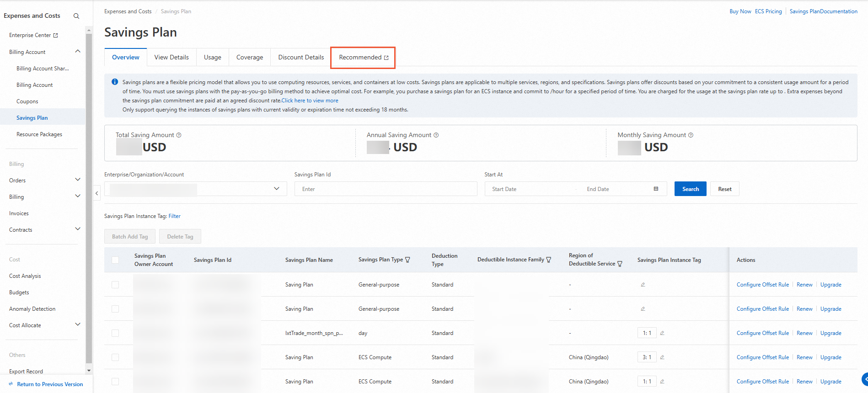The width and height of the screenshot is (868, 393).
Task: Open Budgets in the sidebar
Action: (19, 292)
